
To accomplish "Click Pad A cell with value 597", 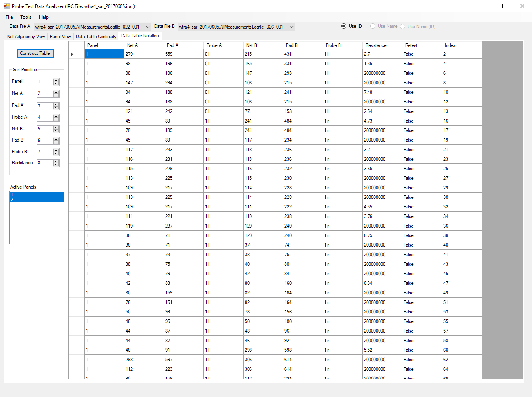I will click(x=184, y=360).
